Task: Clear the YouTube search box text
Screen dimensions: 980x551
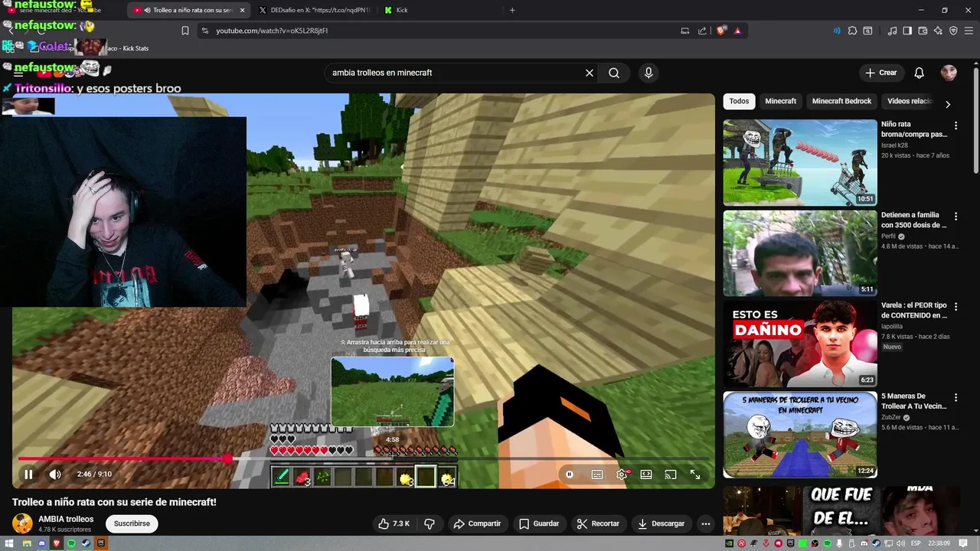Action: click(590, 73)
